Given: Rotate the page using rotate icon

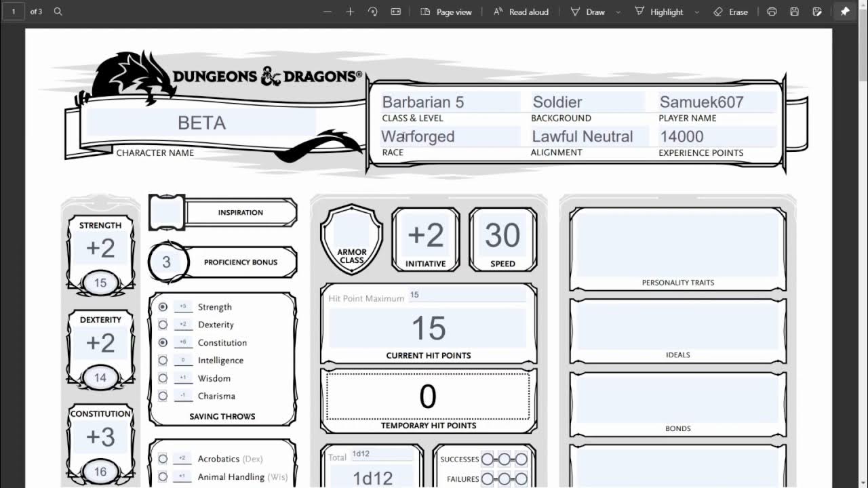Looking at the screenshot, I should pyautogui.click(x=372, y=12).
